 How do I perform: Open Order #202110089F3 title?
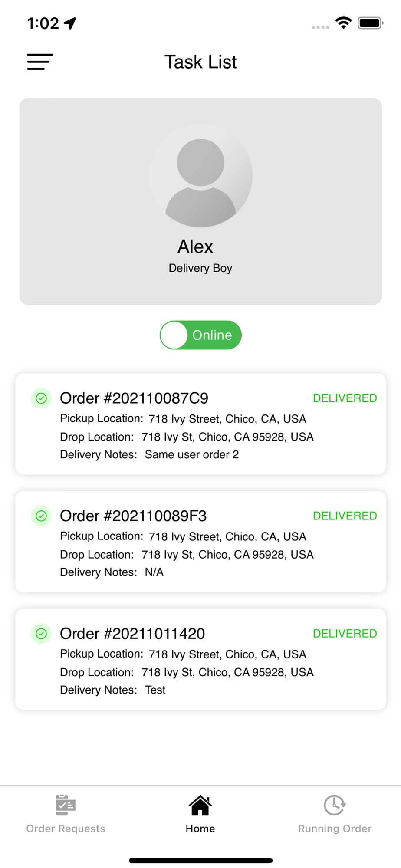133,516
